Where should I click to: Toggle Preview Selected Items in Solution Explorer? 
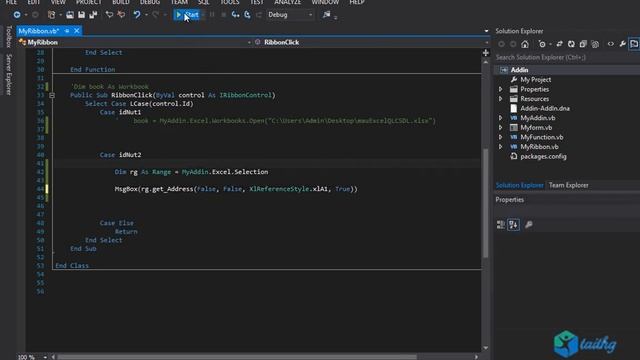(x=634, y=44)
